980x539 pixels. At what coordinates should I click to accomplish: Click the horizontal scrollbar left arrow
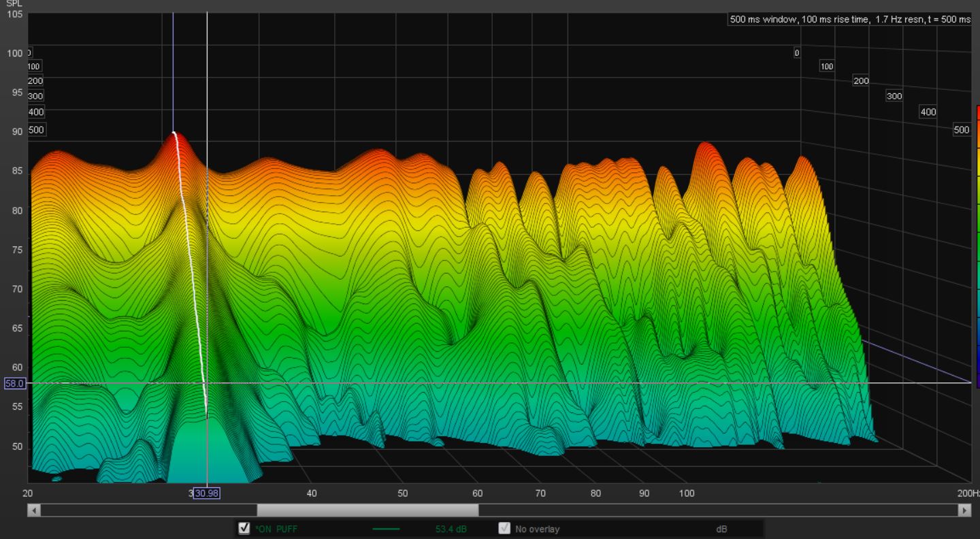34,510
